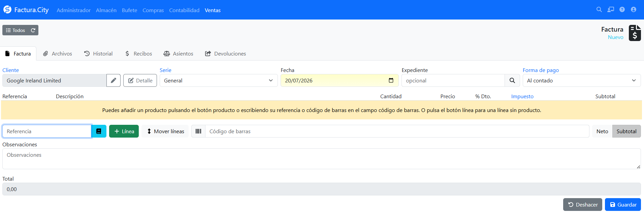Open the Compras menu
Image resolution: width=644 pixels, height=221 pixels.
point(153,10)
